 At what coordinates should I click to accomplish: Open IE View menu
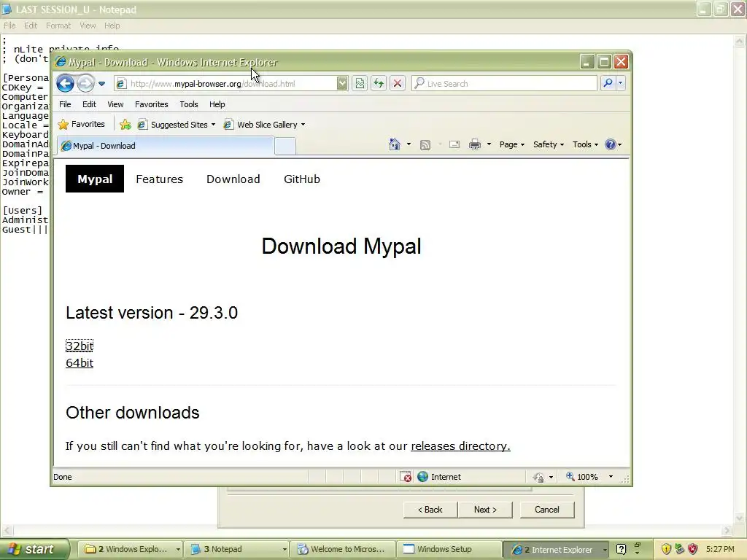[x=115, y=104]
